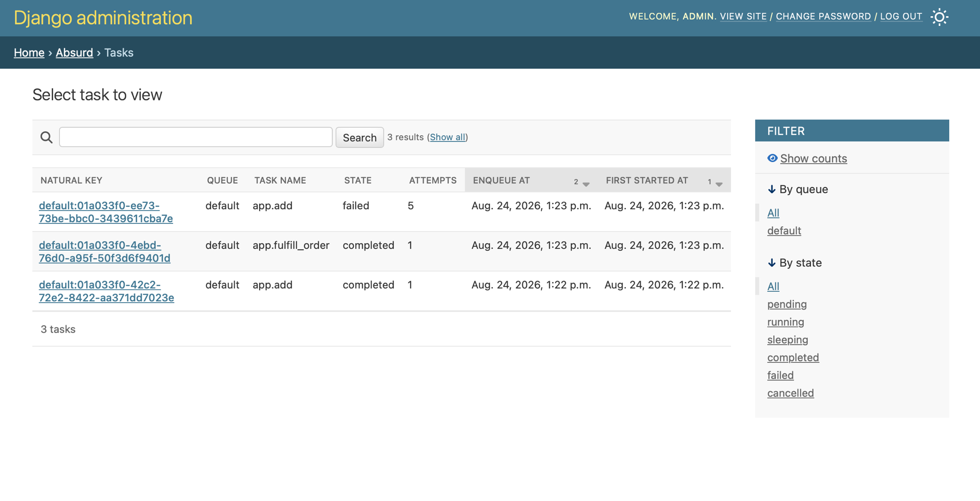Click the attempts value 5
Screen dimensions: 980x501
pos(411,206)
